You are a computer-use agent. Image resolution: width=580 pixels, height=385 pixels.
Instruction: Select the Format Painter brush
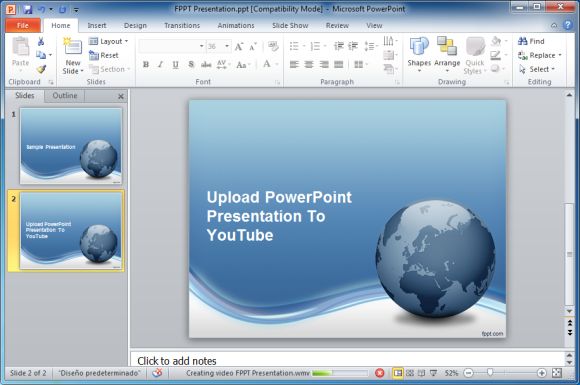tap(41, 69)
